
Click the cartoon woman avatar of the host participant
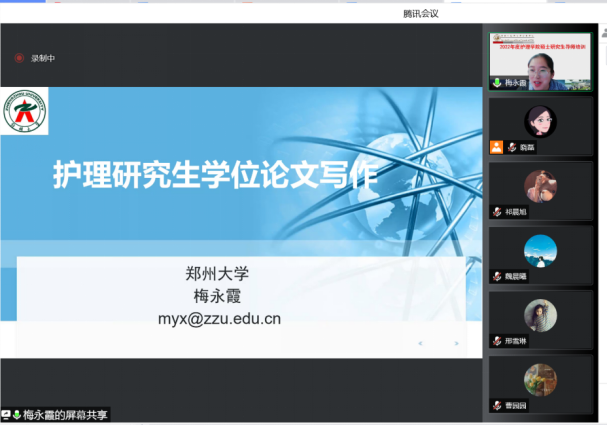540,121
